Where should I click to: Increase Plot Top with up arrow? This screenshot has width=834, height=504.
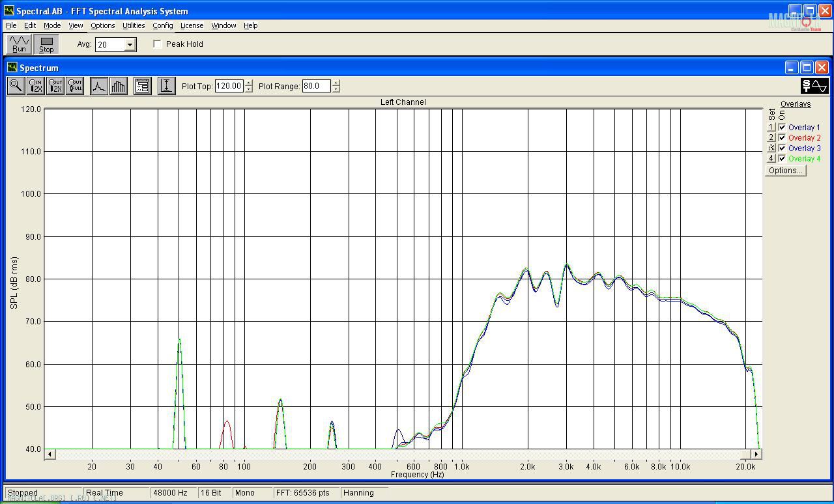(x=249, y=83)
